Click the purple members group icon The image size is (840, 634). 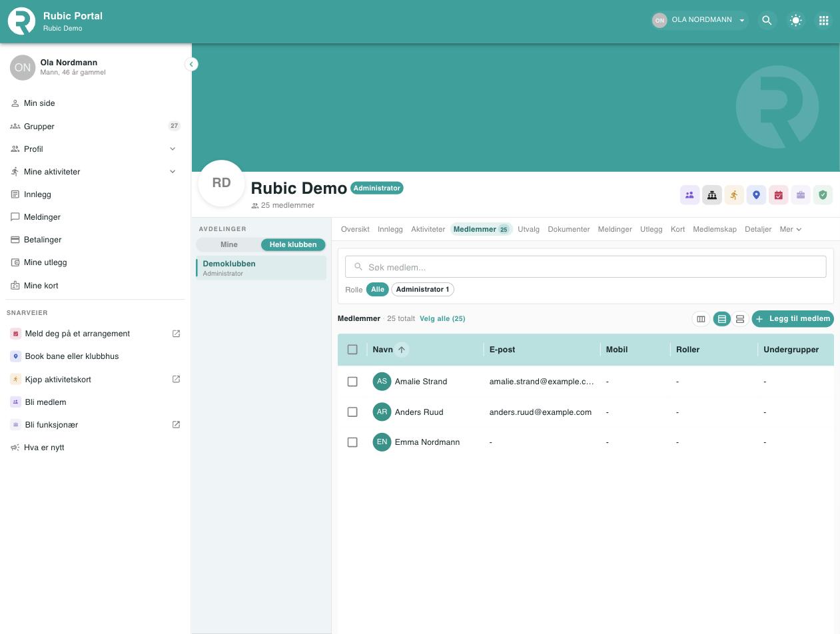689,195
